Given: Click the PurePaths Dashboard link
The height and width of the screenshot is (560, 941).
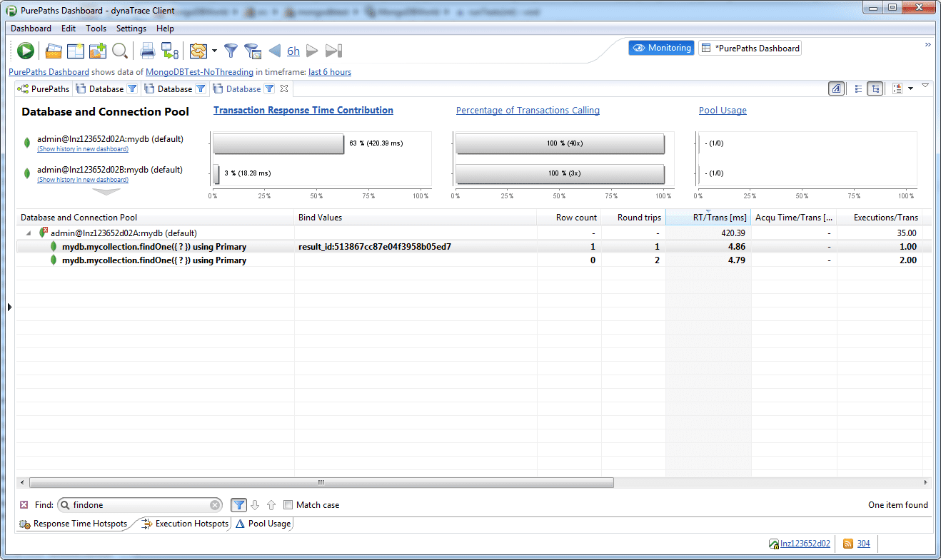Looking at the screenshot, I should 49,72.
